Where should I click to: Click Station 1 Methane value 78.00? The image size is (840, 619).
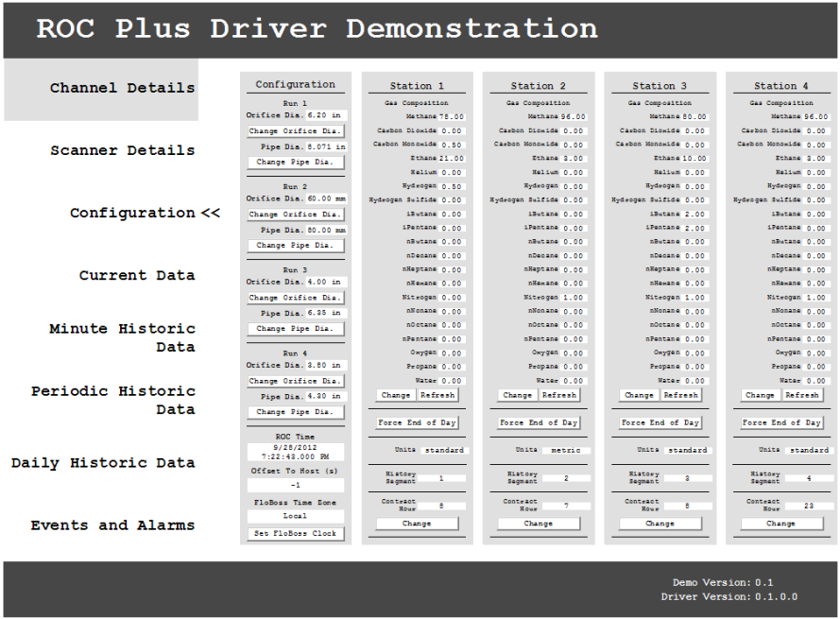452,117
